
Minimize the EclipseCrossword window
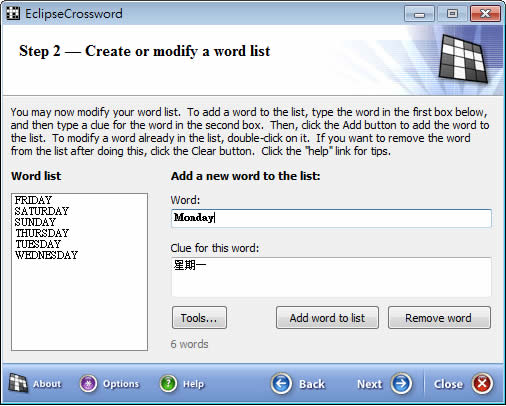[419, 14]
